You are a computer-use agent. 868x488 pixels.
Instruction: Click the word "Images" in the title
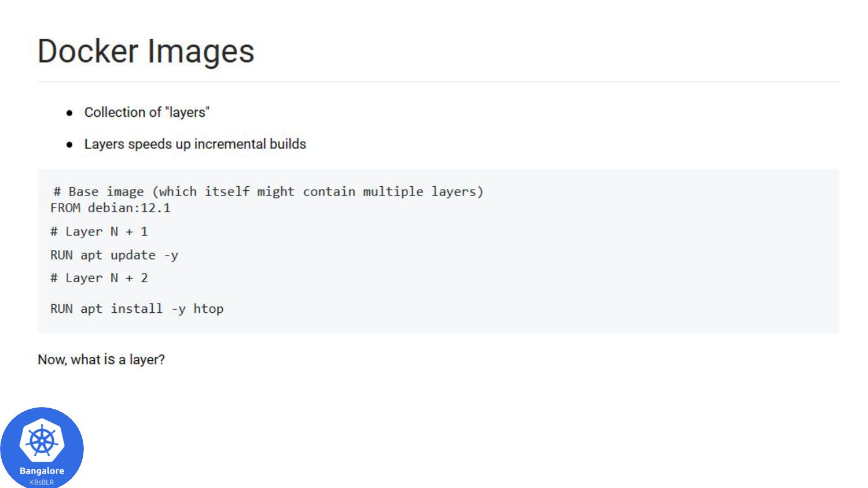201,52
